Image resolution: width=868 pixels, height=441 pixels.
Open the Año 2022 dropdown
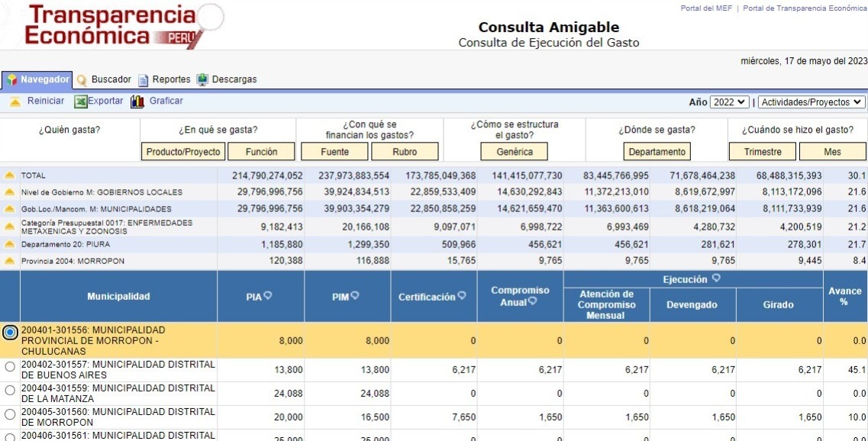tap(729, 102)
